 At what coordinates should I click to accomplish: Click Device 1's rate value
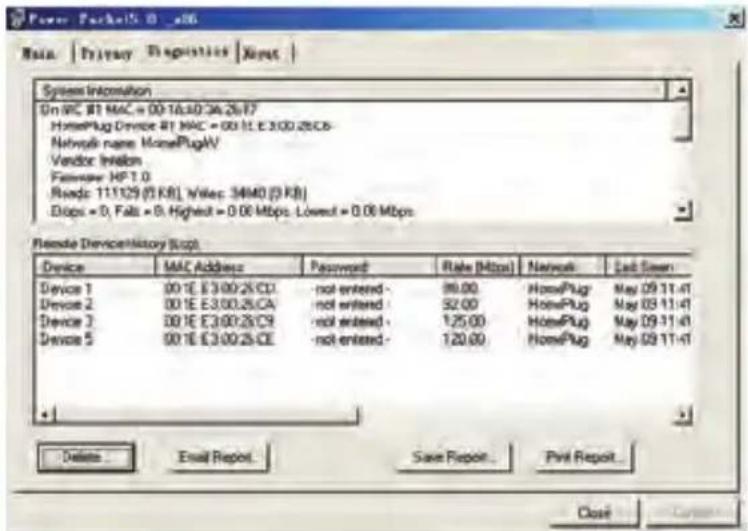pyautogui.click(x=460, y=289)
